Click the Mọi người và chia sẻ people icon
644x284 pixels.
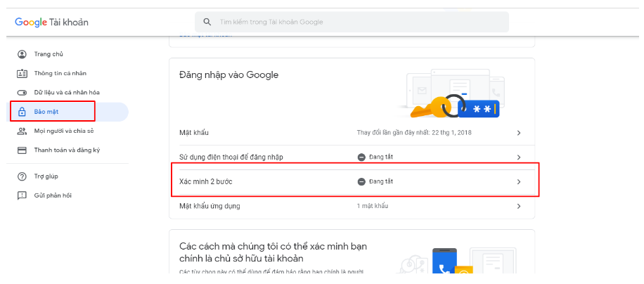(22, 131)
